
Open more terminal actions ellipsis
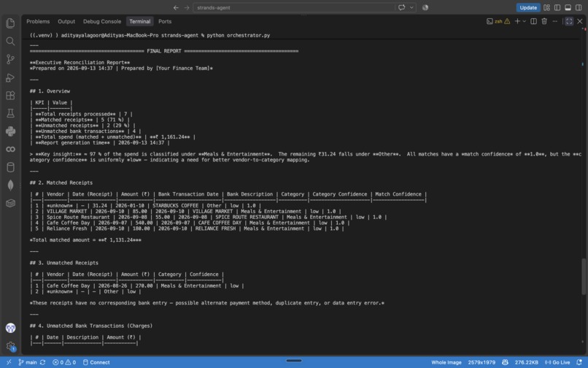click(554, 21)
